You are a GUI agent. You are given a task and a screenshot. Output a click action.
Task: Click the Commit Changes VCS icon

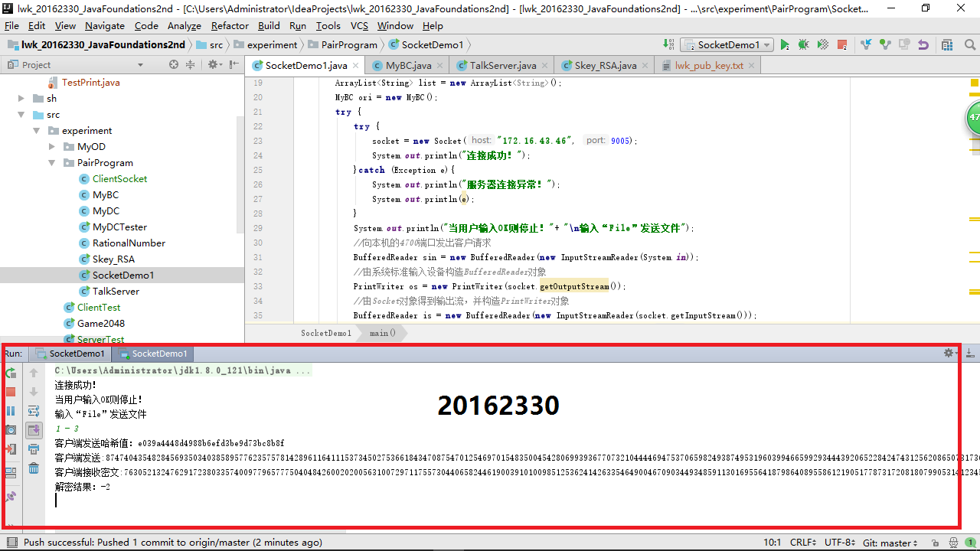pyautogui.click(x=885, y=45)
